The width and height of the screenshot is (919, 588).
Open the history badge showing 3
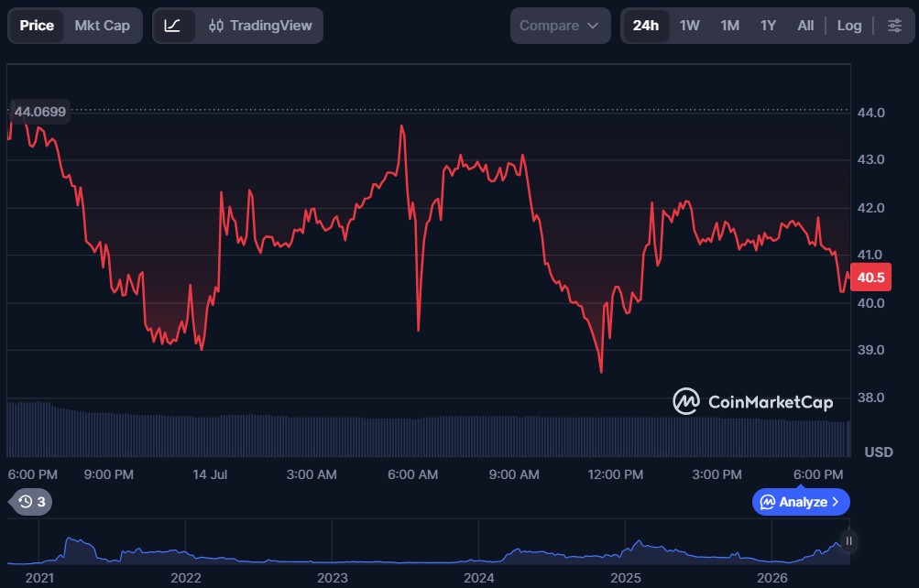click(x=32, y=502)
